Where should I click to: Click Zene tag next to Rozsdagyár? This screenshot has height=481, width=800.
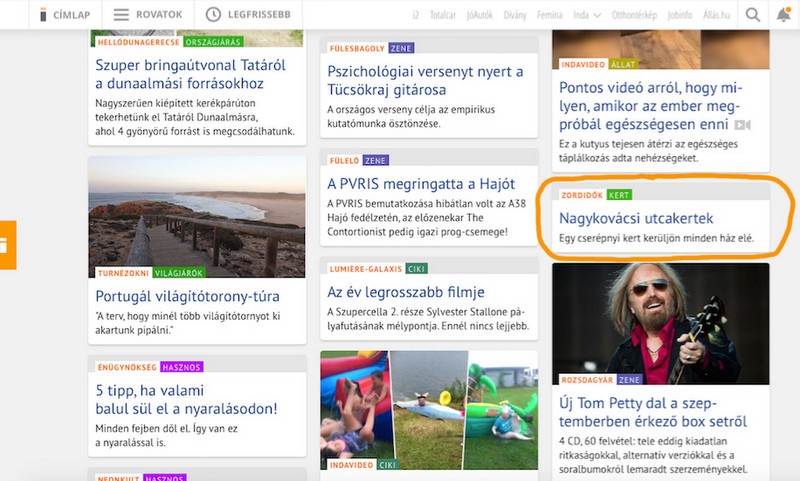pos(629,379)
